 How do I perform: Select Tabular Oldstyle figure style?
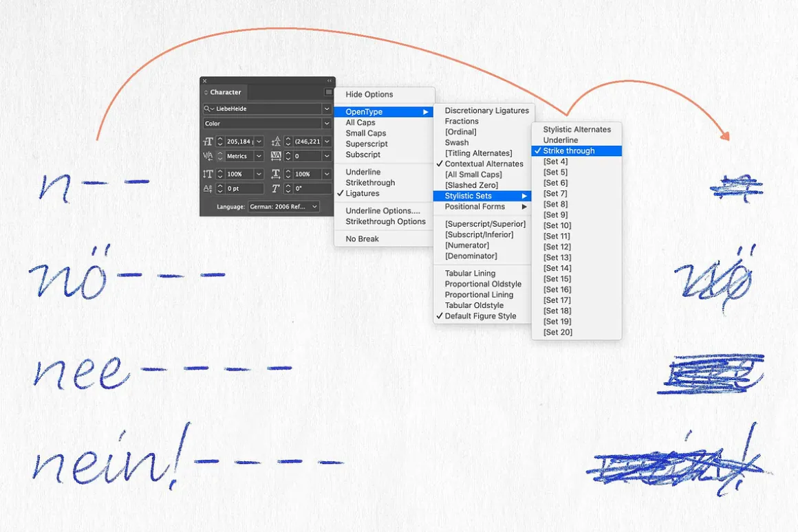tap(482, 305)
